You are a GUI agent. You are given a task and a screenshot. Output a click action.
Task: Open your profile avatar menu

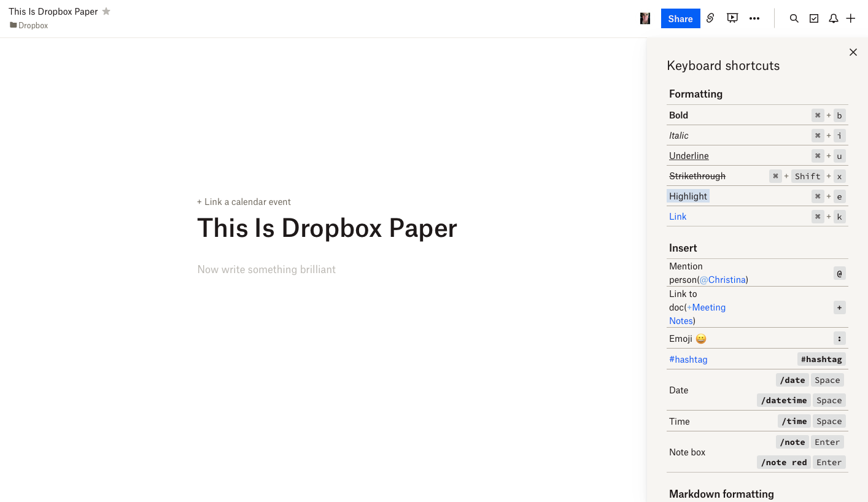click(x=645, y=18)
